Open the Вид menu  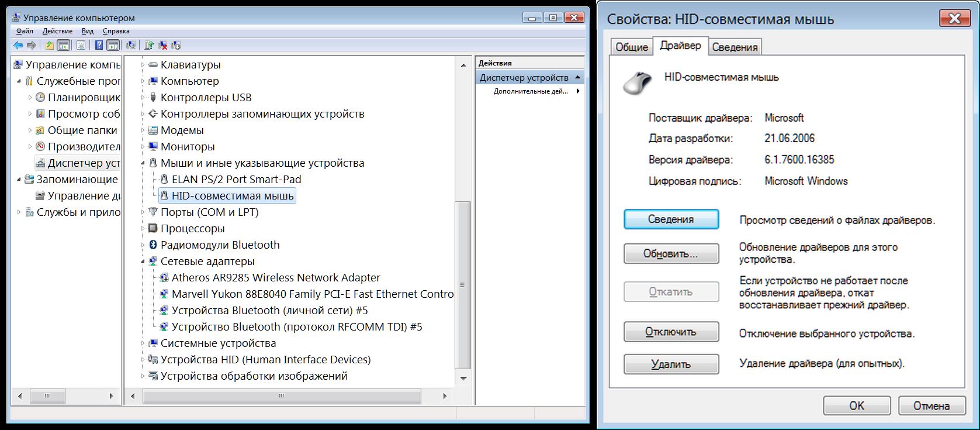[x=88, y=31]
